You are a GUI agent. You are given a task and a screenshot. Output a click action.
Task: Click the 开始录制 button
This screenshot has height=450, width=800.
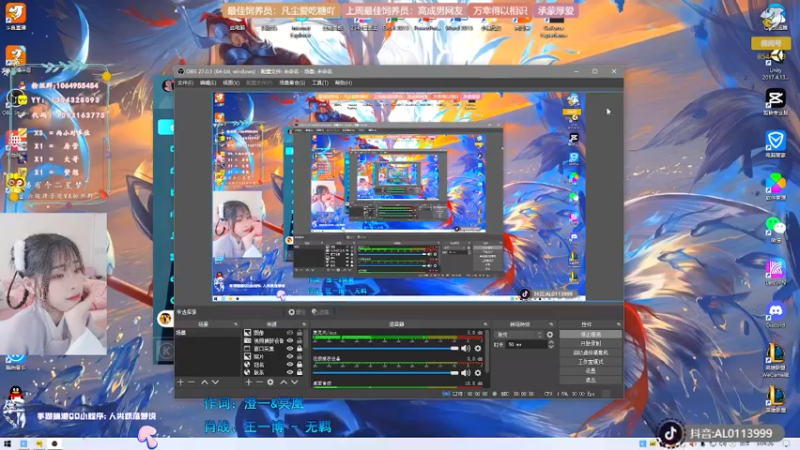pos(590,343)
